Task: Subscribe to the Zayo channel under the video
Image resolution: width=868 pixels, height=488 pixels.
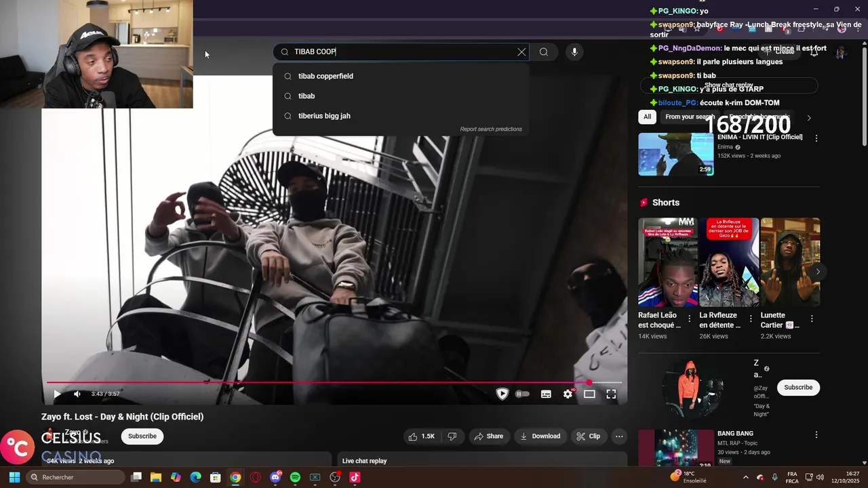Action: 142,436
